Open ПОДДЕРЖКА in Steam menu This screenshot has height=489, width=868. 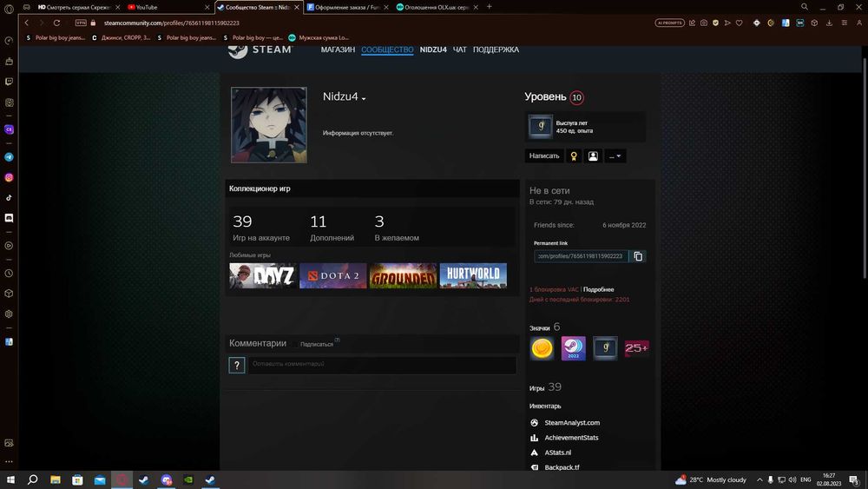tap(496, 50)
